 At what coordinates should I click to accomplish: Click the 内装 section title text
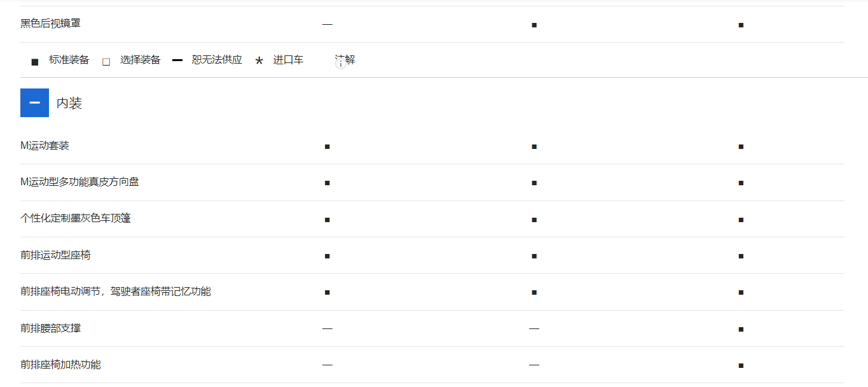pos(67,102)
